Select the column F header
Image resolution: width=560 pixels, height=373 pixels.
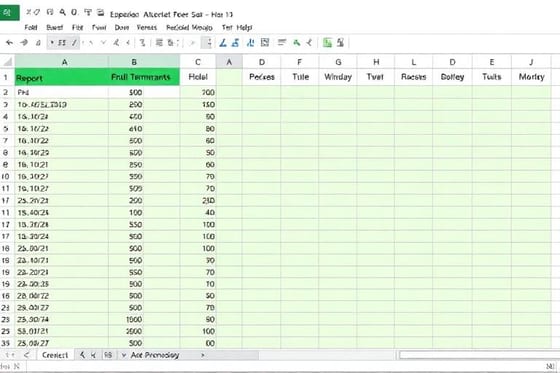[299, 62]
